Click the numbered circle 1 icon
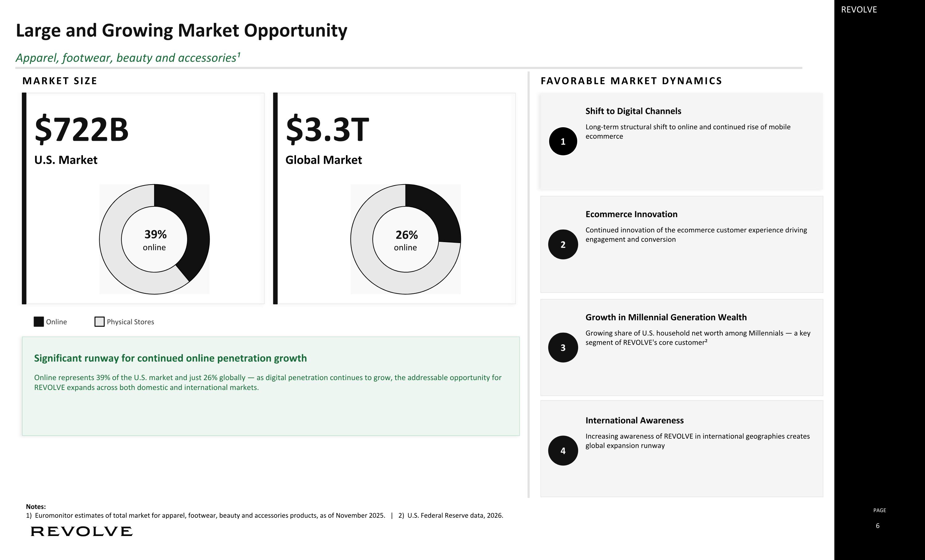Viewport: 925px width, 560px height. (563, 141)
